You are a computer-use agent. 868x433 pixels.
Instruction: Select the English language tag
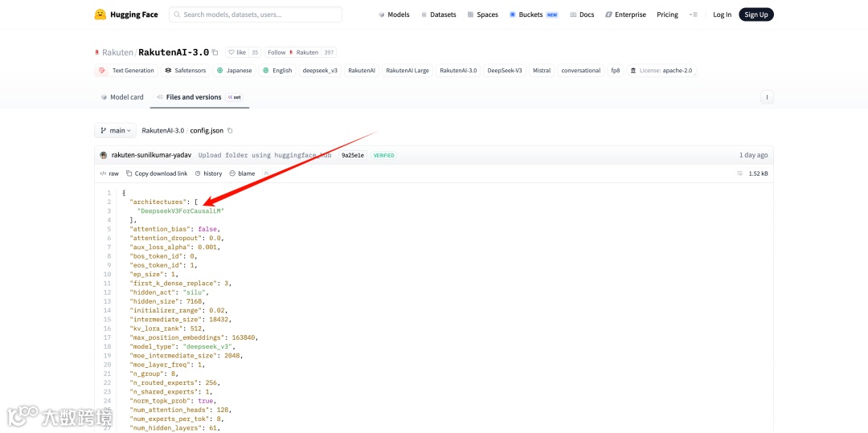(277, 70)
